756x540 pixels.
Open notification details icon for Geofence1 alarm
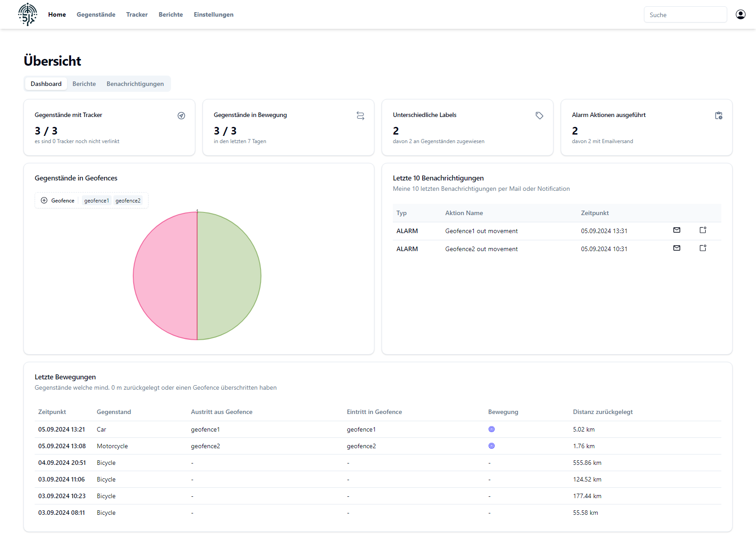(702, 230)
